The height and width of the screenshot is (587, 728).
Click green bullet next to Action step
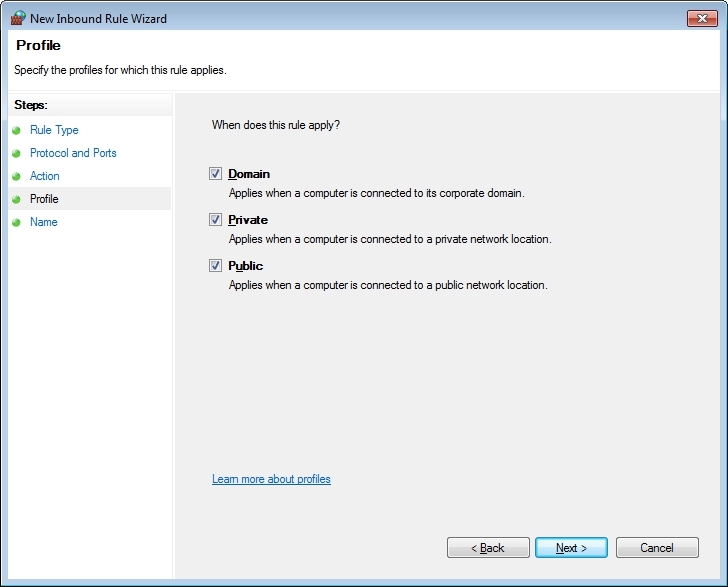point(16,177)
